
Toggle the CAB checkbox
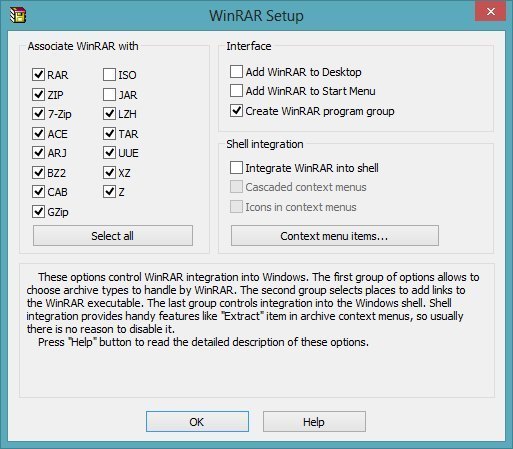tap(38, 192)
